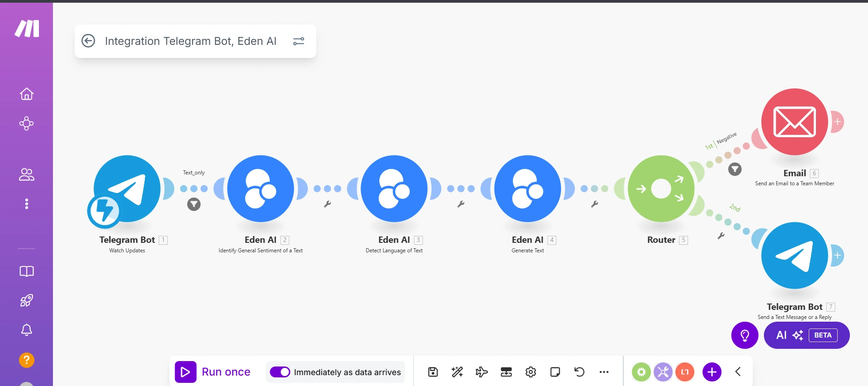Click the 1st Negative route label
The width and height of the screenshot is (868, 386).
point(721,141)
